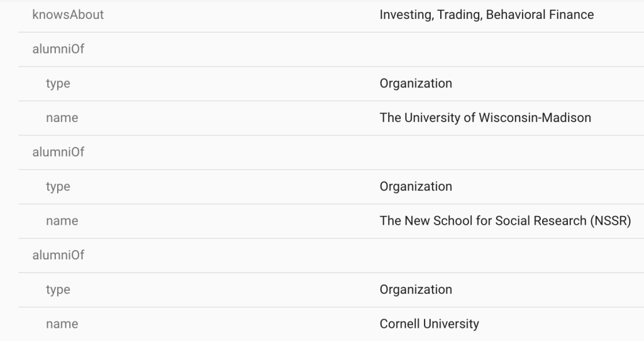Click the Cornell University value
This screenshot has height=341, width=644.
(x=429, y=324)
